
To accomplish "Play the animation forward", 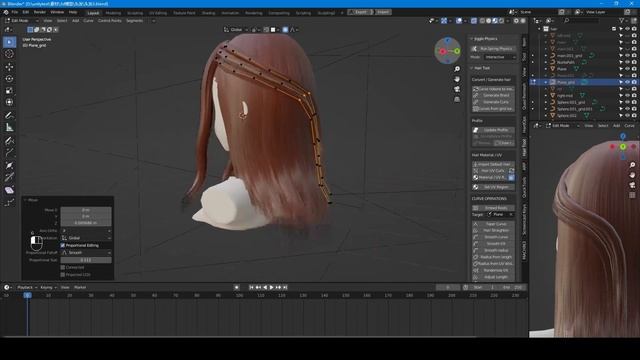I will (271, 287).
